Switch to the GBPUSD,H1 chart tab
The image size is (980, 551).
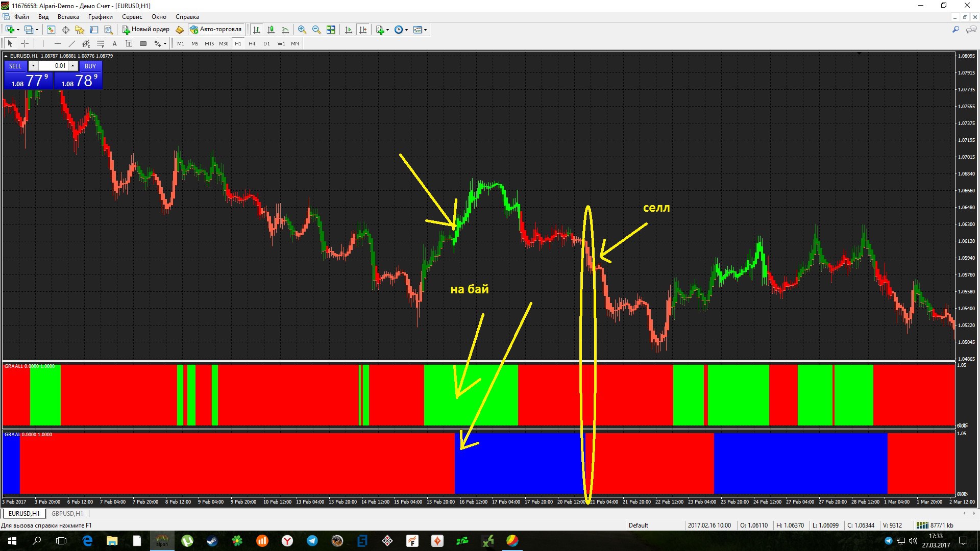click(x=67, y=514)
